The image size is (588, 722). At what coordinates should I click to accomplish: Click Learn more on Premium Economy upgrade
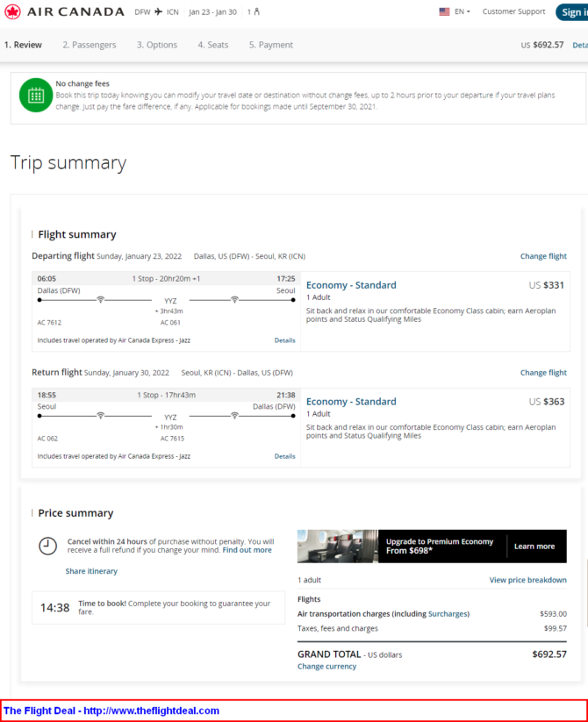[534, 547]
